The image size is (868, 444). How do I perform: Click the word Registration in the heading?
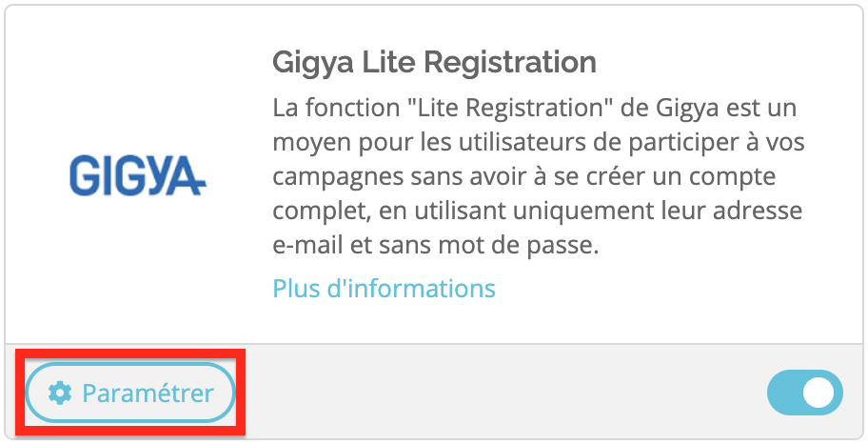510,63
